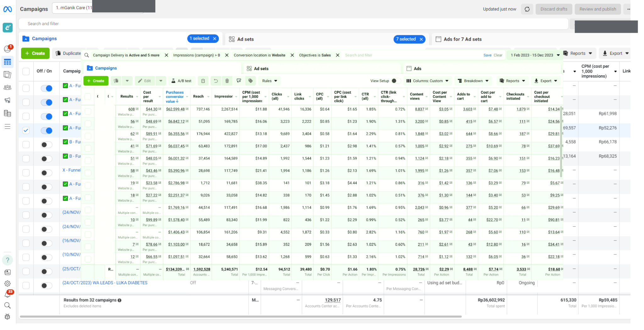Open the A/B test flask tool
This screenshot has height=330, width=644.
pyautogui.click(x=181, y=81)
